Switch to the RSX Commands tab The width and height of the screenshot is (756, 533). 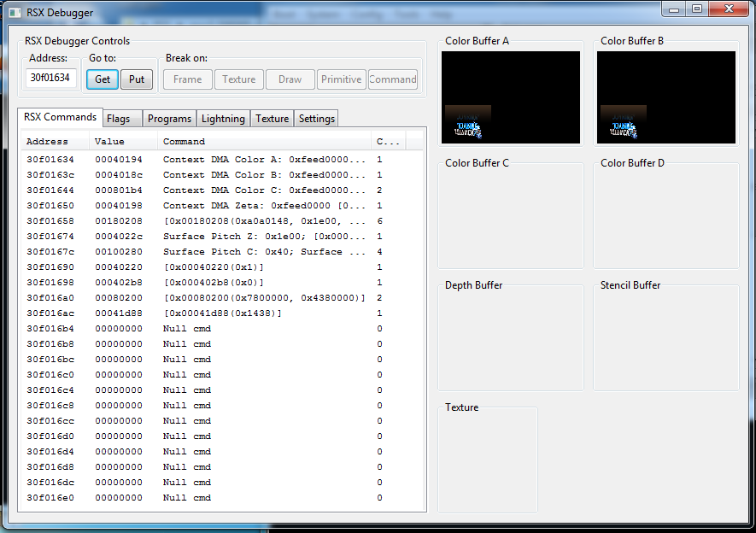pos(61,117)
